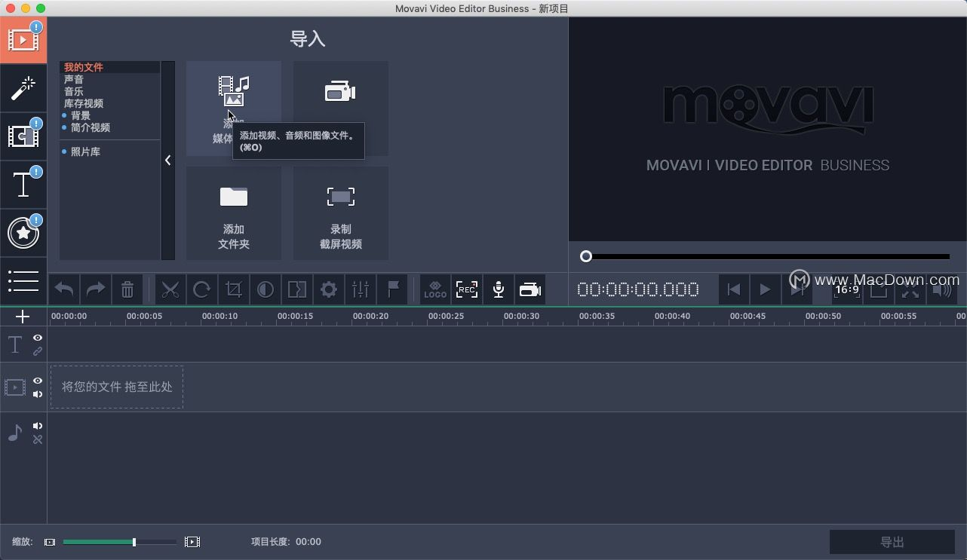The width and height of the screenshot is (967, 560).
Task: Select 背景 category
Action: coord(81,115)
